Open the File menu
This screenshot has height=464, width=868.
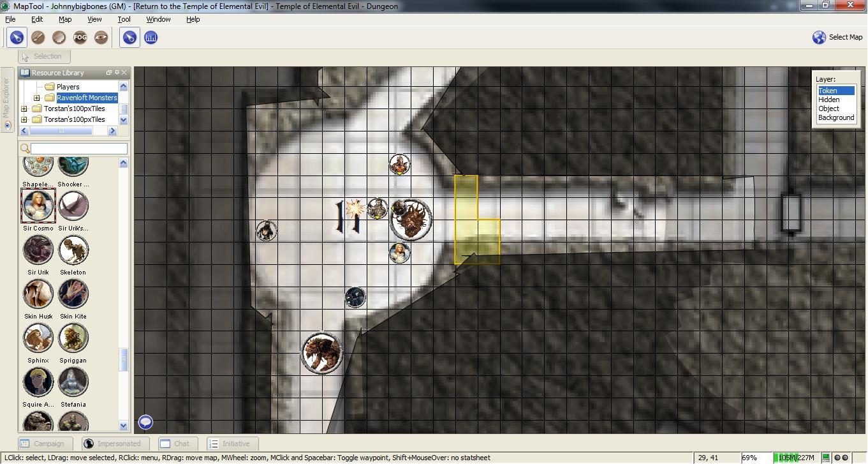point(10,19)
